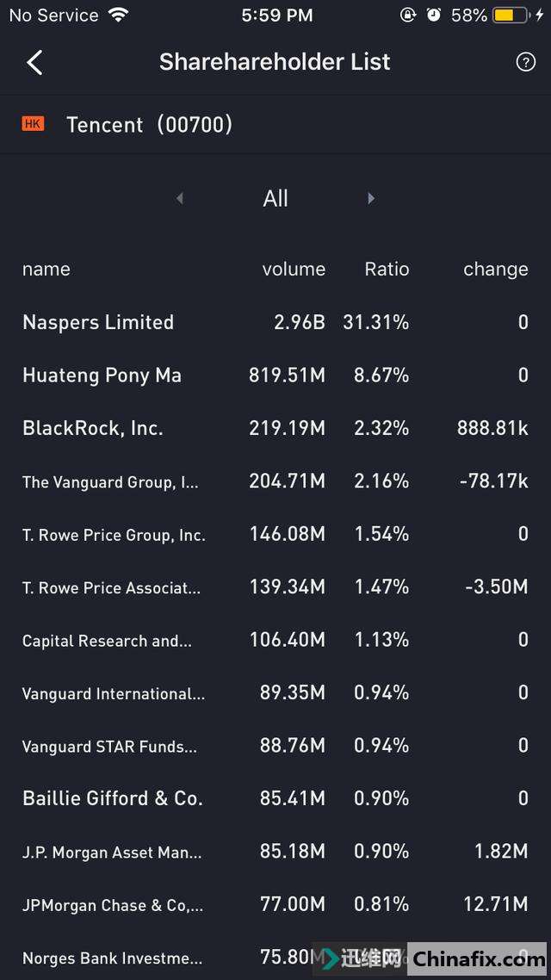Tap the alarm clock status icon
Screen dimensions: 551x980
point(434,16)
